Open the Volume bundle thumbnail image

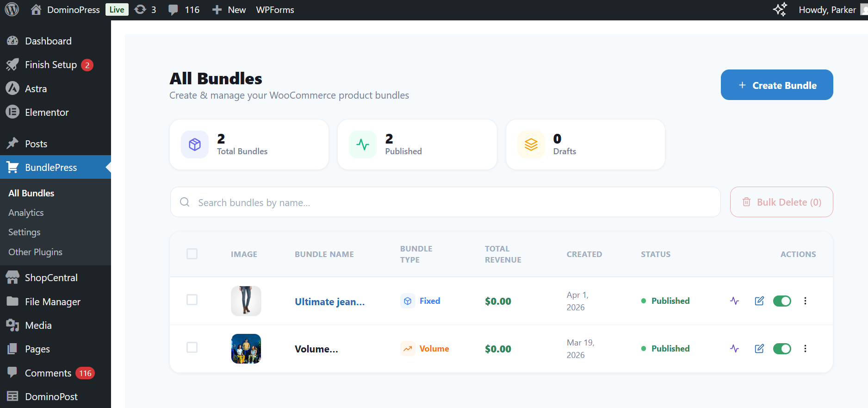pyautogui.click(x=246, y=349)
